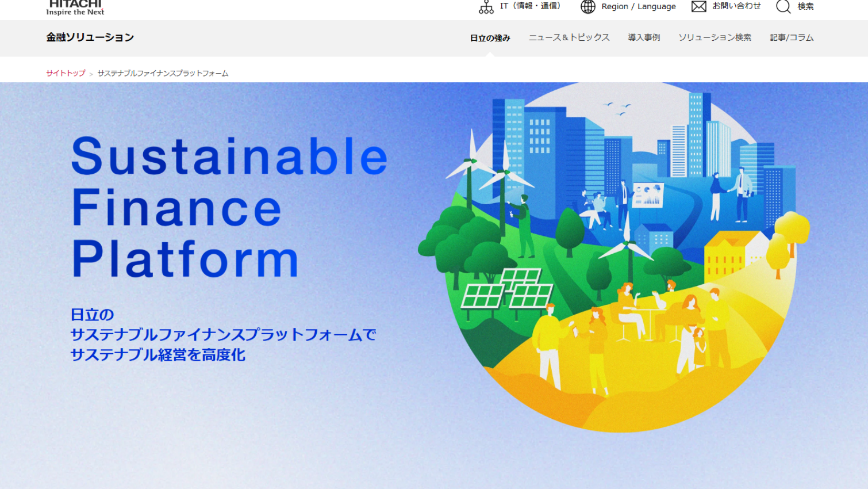Follow the サイトトップ breadcrumb link

click(x=66, y=73)
